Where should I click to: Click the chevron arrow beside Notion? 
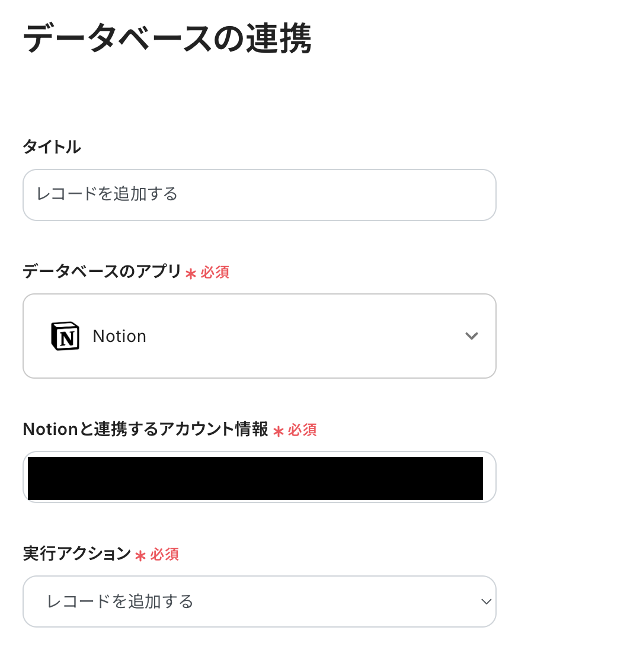point(471,336)
